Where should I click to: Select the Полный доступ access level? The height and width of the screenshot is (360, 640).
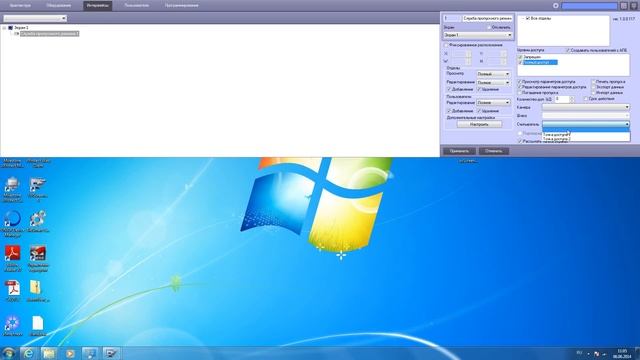tap(540, 62)
